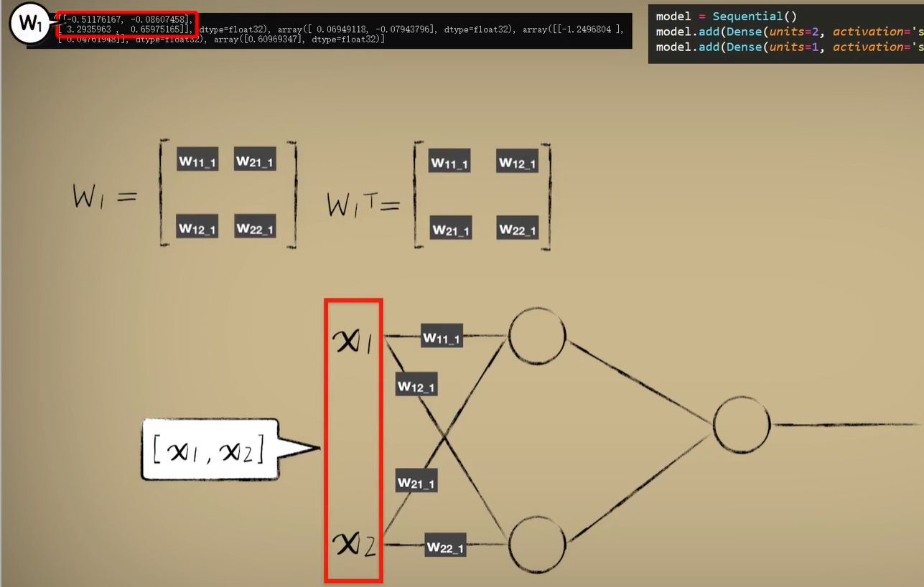
Task: Click w21_1 in the W1T transpose matrix
Action: [x=451, y=229]
